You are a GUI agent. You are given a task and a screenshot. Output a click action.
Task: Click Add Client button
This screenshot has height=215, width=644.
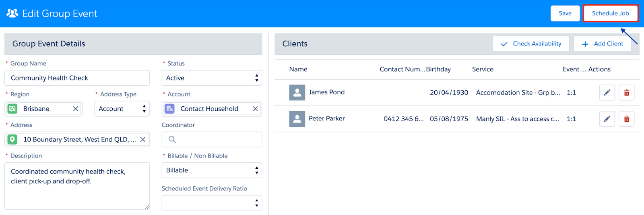(602, 43)
